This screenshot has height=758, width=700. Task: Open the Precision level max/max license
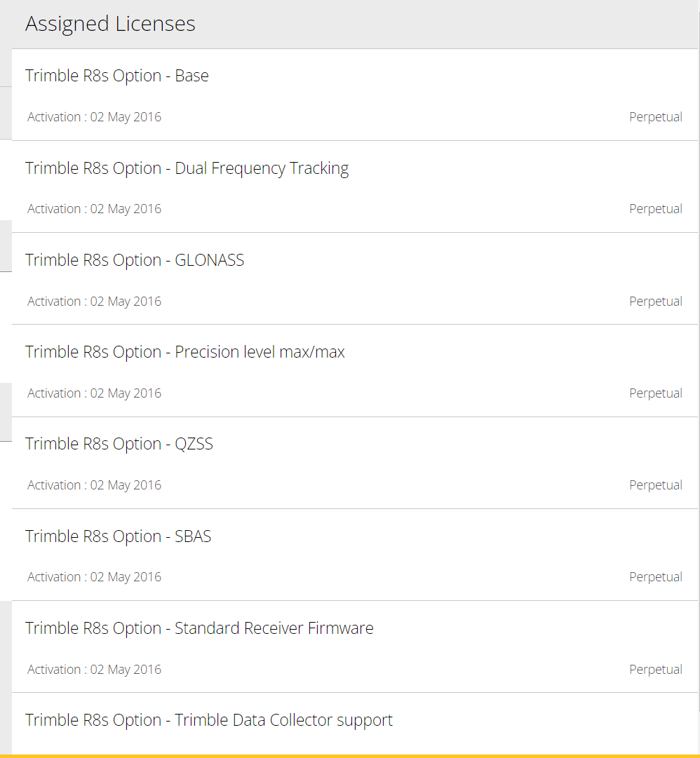(x=355, y=371)
